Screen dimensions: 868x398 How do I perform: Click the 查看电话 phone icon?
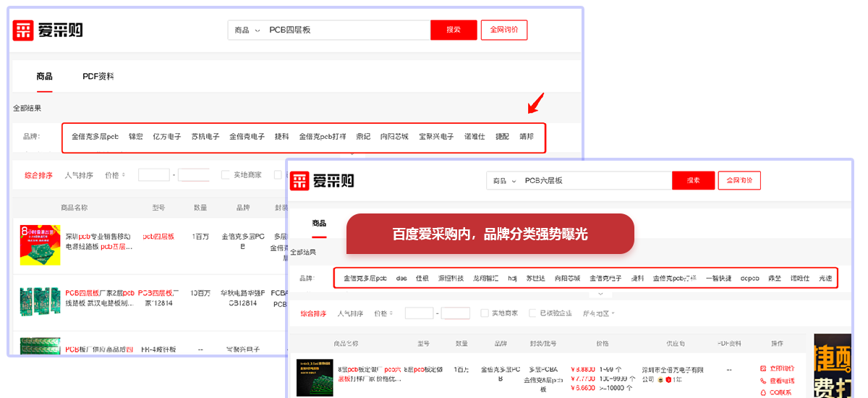point(763,381)
